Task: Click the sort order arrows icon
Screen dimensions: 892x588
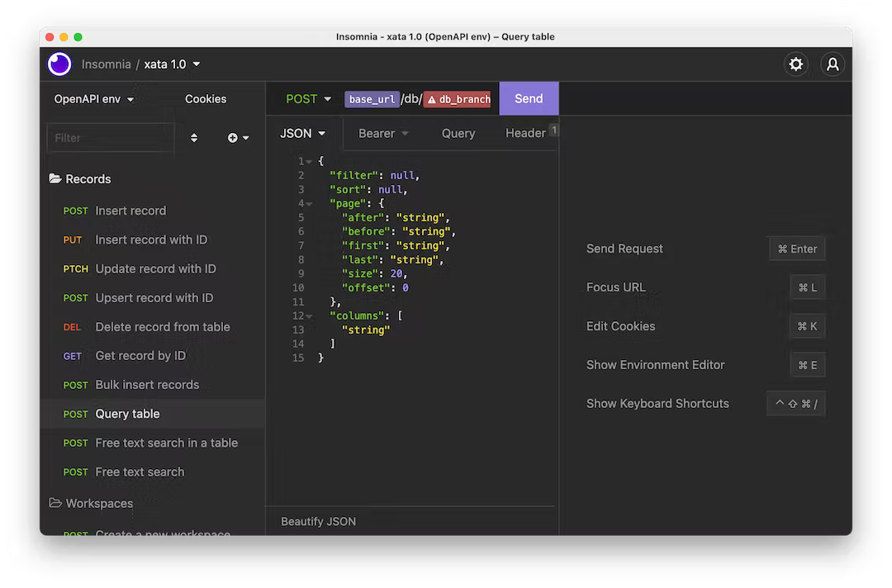Action: 194,138
